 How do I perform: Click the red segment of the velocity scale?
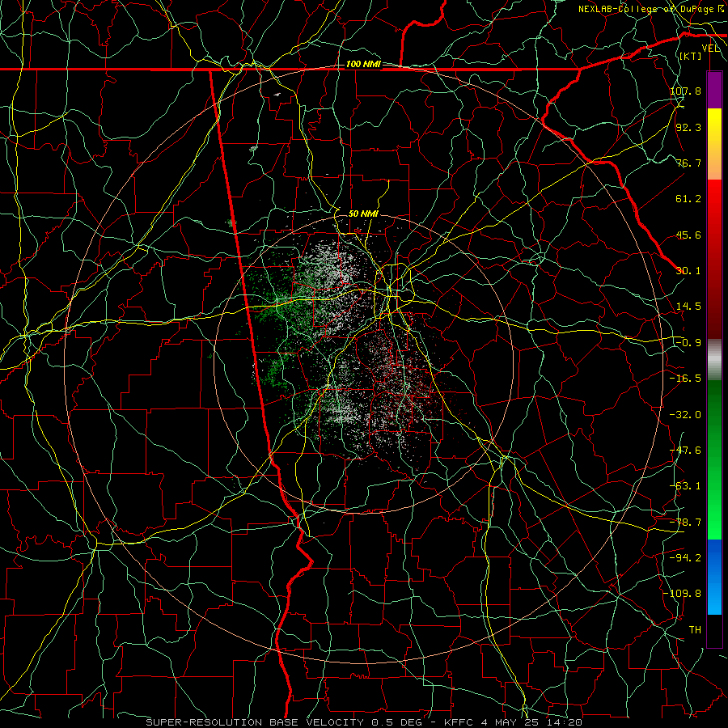pyautogui.click(x=714, y=259)
